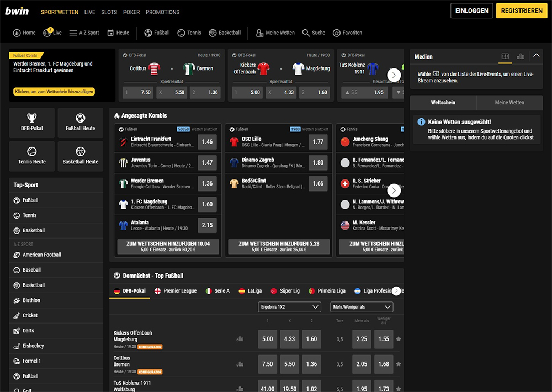
Task: Click the bwin logo
Action: coord(17,11)
